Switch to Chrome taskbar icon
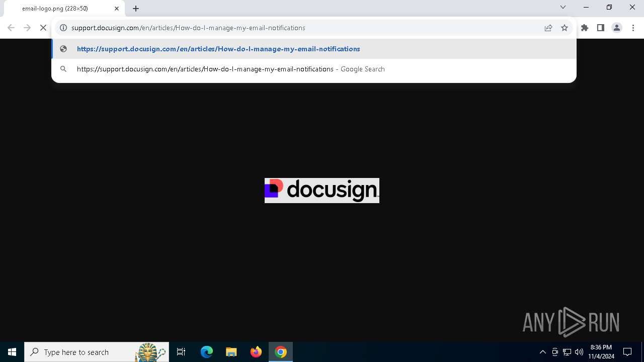Image resolution: width=644 pixels, height=362 pixels. pos(281,352)
